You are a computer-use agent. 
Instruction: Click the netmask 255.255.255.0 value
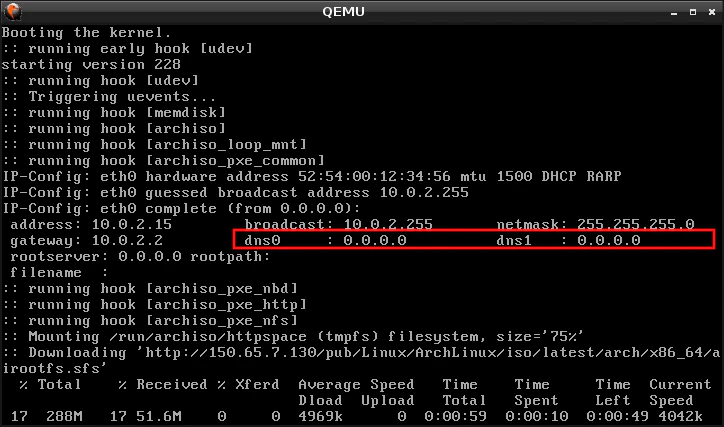click(x=635, y=225)
